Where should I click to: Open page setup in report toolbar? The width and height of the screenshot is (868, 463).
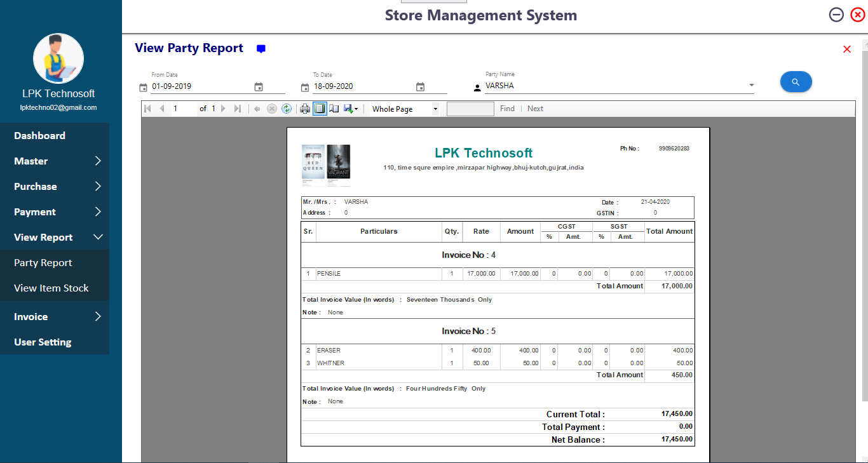334,109
